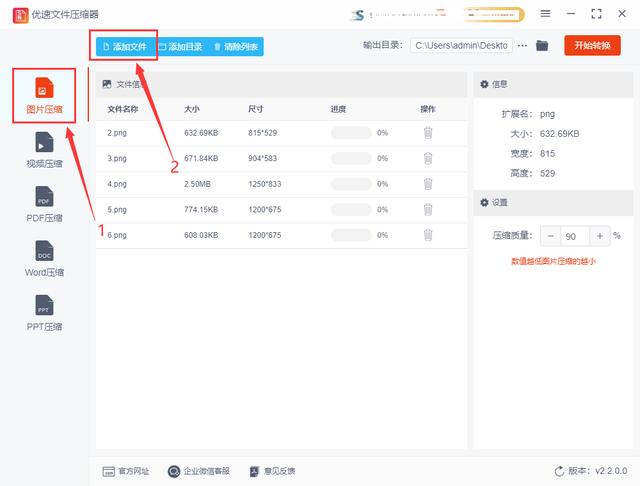The width and height of the screenshot is (640, 486).
Task: Click the 设置 settings panel gear icon
Action: (x=484, y=202)
